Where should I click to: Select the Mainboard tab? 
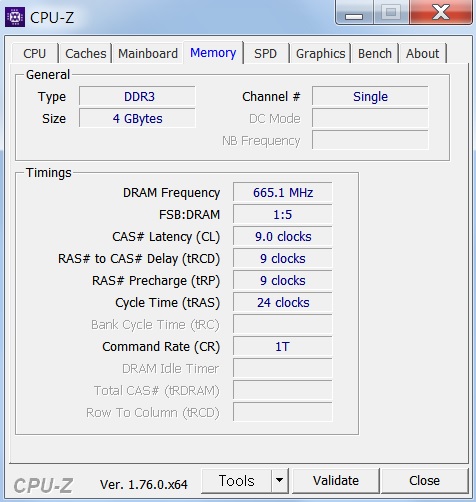tap(148, 53)
